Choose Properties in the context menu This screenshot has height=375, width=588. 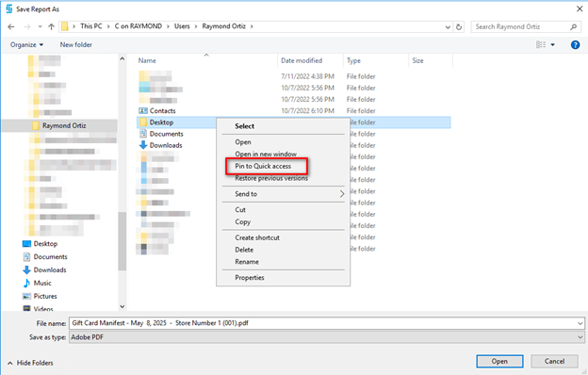coord(250,278)
